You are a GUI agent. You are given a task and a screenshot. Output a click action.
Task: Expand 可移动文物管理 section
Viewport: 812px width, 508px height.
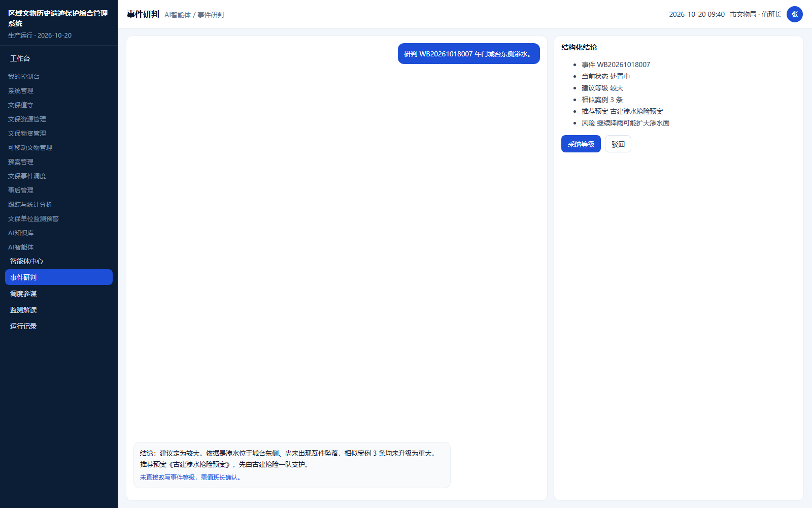click(30, 148)
